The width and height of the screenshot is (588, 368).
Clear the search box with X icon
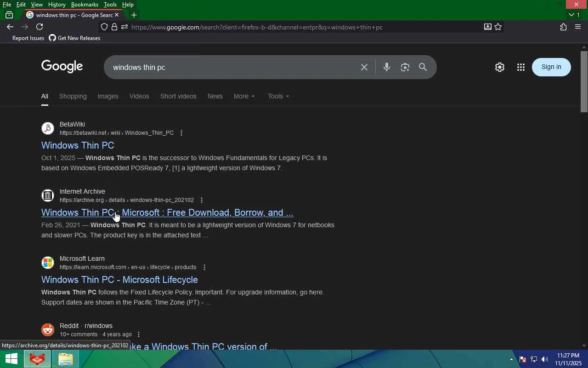click(x=364, y=67)
